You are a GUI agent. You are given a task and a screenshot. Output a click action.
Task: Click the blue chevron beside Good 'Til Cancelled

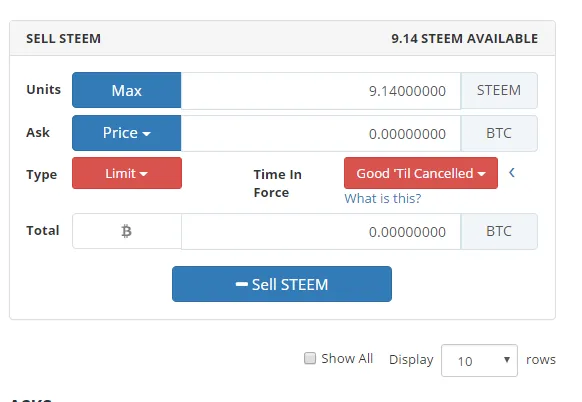point(512,173)
